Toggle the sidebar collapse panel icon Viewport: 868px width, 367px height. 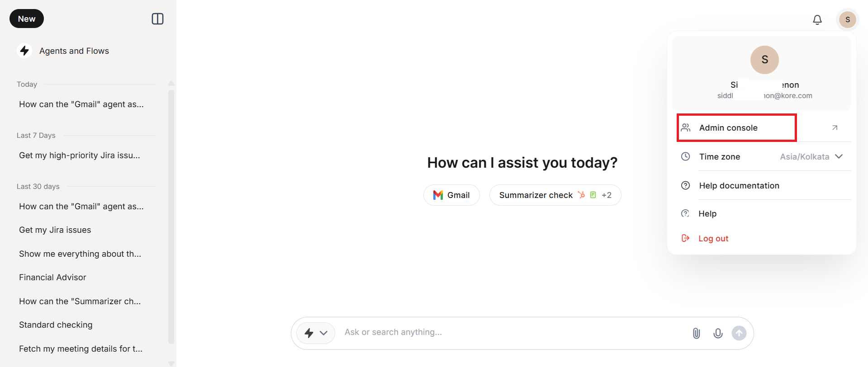[x=157, y=19]
